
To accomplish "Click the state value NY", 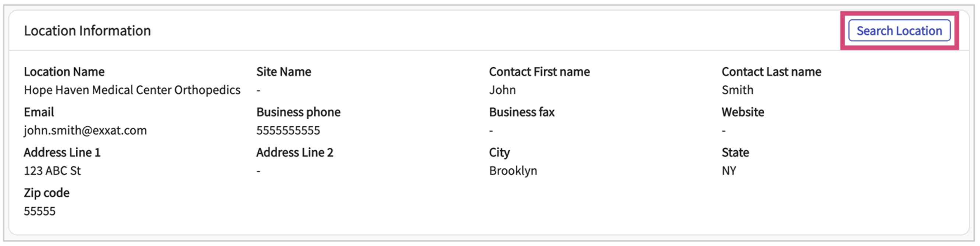I will (729, 171).
